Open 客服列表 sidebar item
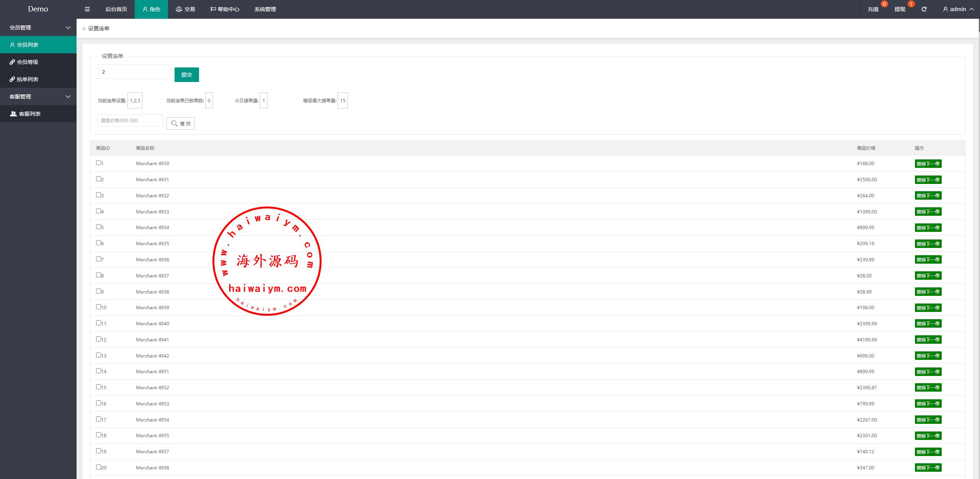The height and width of the screenshot is (479, 980). tap(29, 114)
